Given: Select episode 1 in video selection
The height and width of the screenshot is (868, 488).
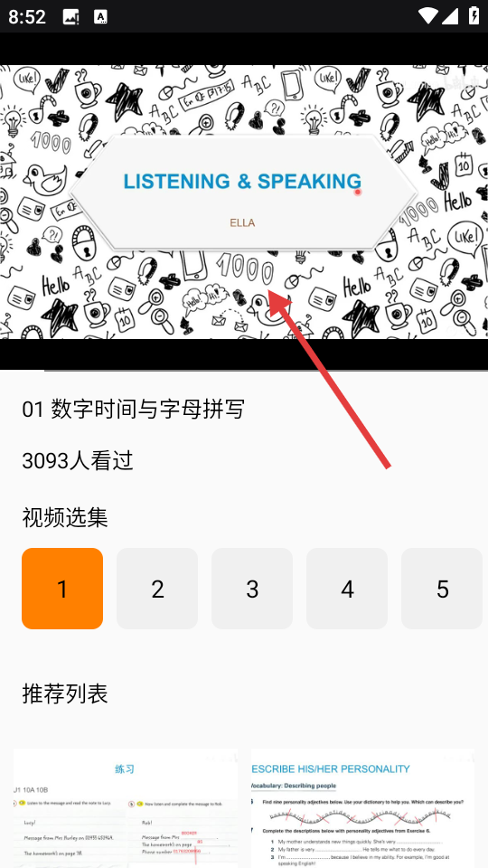Looking at the screenshot, I should coord(62,589).
